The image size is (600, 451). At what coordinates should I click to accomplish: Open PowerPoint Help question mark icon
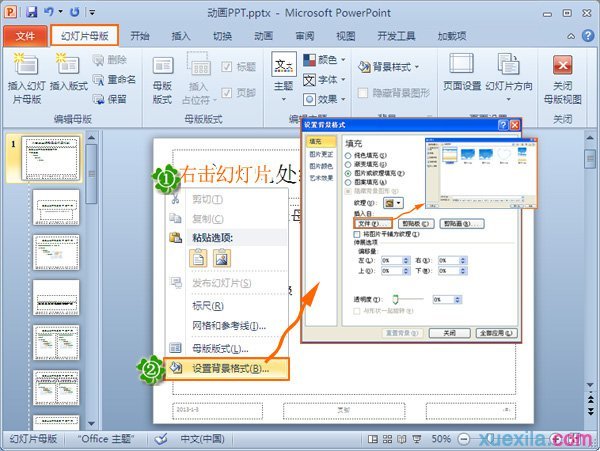coord(588,36)
